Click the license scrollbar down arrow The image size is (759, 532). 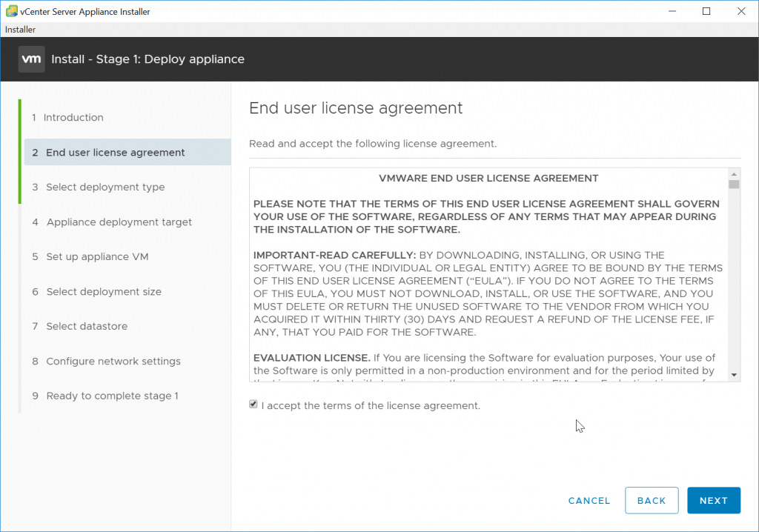click(x=735, y=375)
